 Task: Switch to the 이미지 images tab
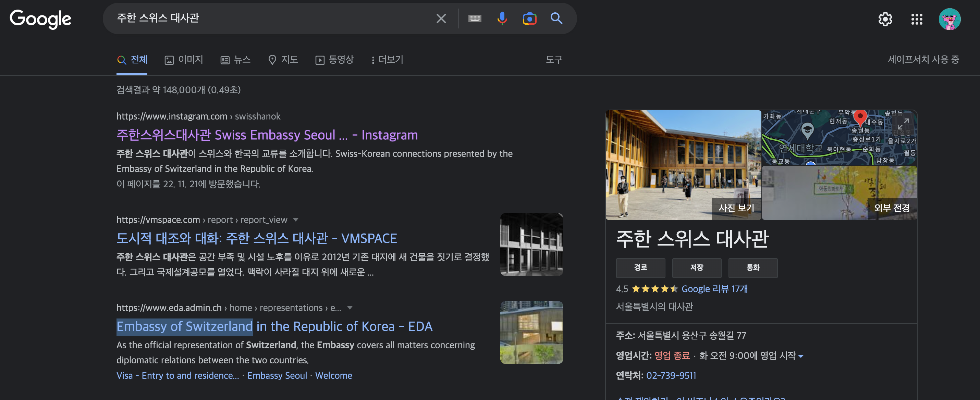184,60
